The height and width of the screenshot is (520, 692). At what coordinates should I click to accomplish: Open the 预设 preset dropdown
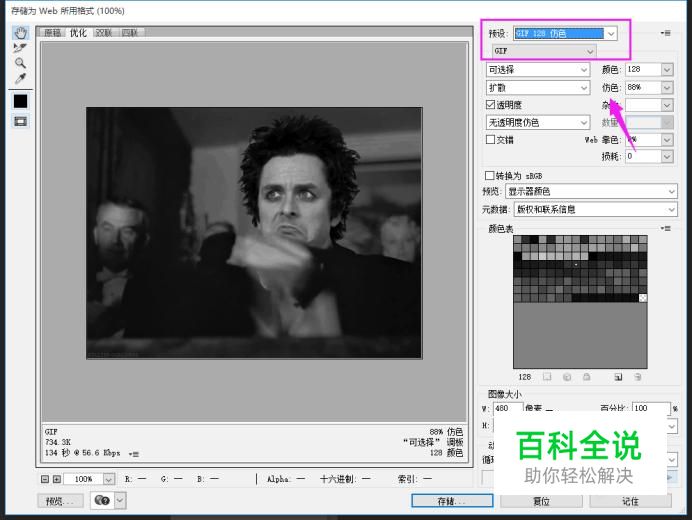tap(565, 34)
